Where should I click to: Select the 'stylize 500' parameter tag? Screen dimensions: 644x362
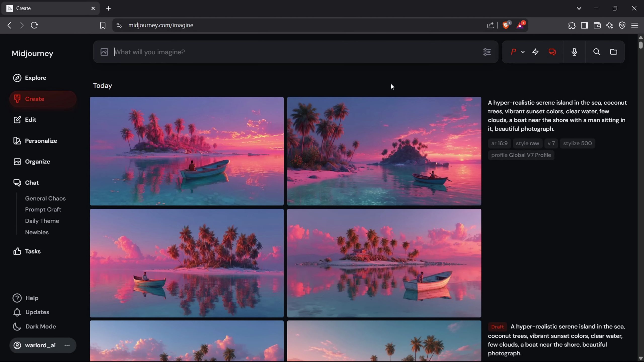577,143
